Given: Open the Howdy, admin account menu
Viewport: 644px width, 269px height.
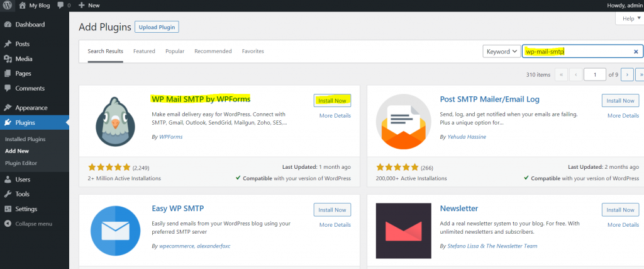Looking at the screenshot, I should (625, 5).
